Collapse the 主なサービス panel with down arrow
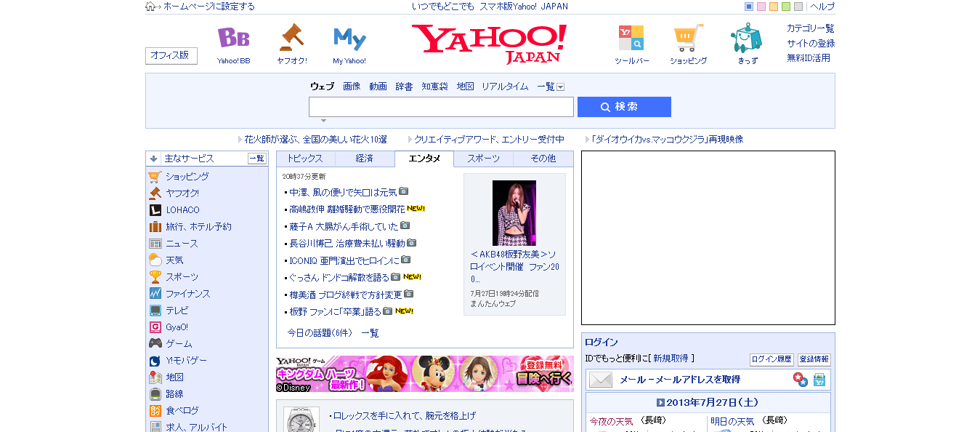Screen dimensions: 980x432 (153, 159)
